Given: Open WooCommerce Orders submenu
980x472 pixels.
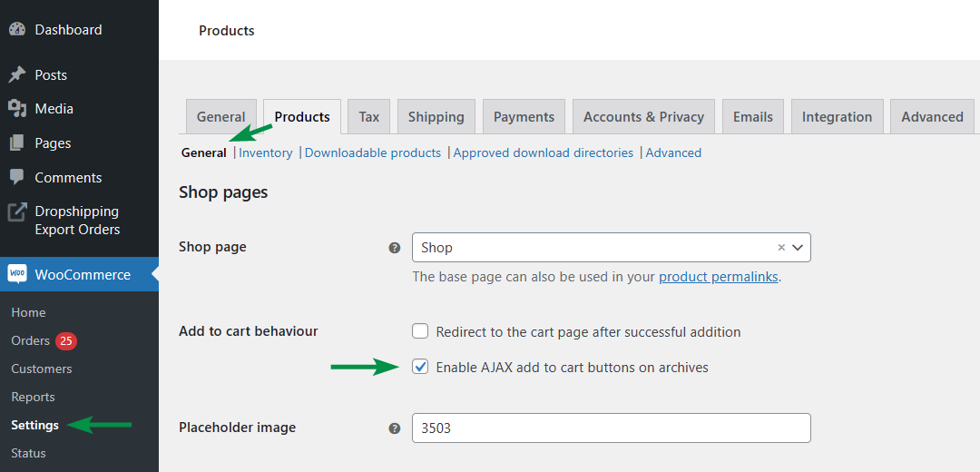Looking at the screenshot, I should tap(30, 340).
